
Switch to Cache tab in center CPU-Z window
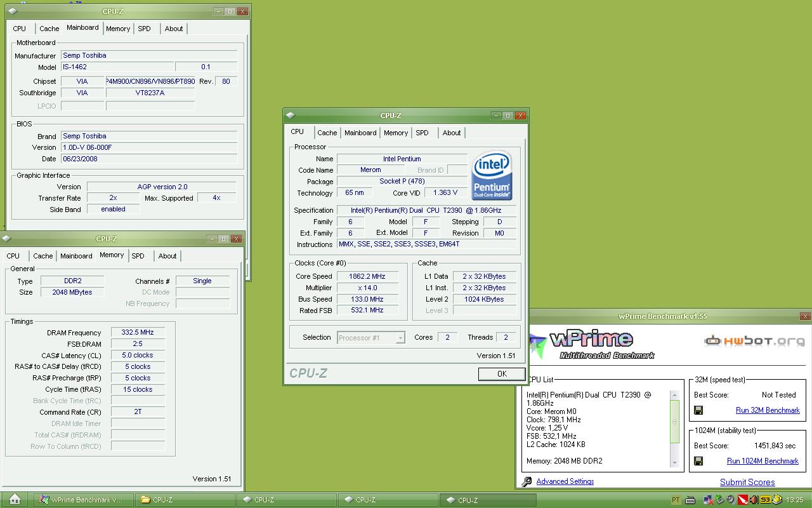coord(327,133)
